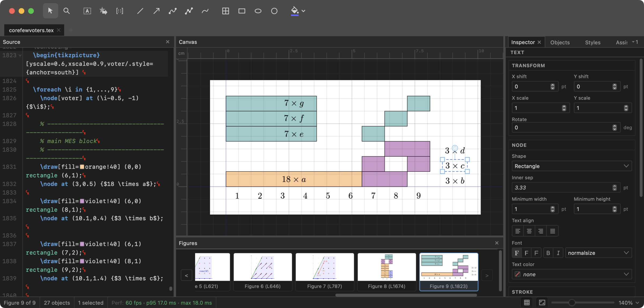644x308 pixels.
Task: Set text align to justify
Action: click(x=552, y=231)
